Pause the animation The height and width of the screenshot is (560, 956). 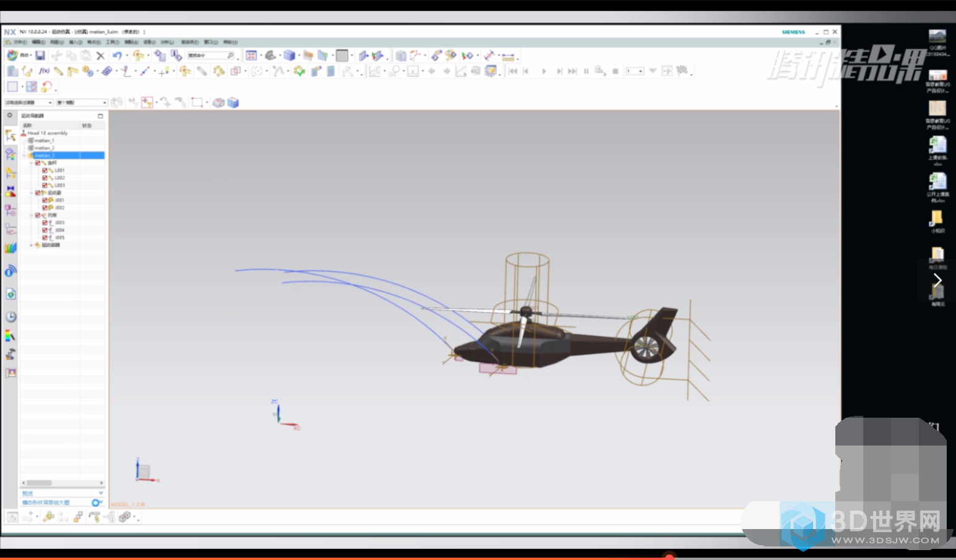[586, 71]
